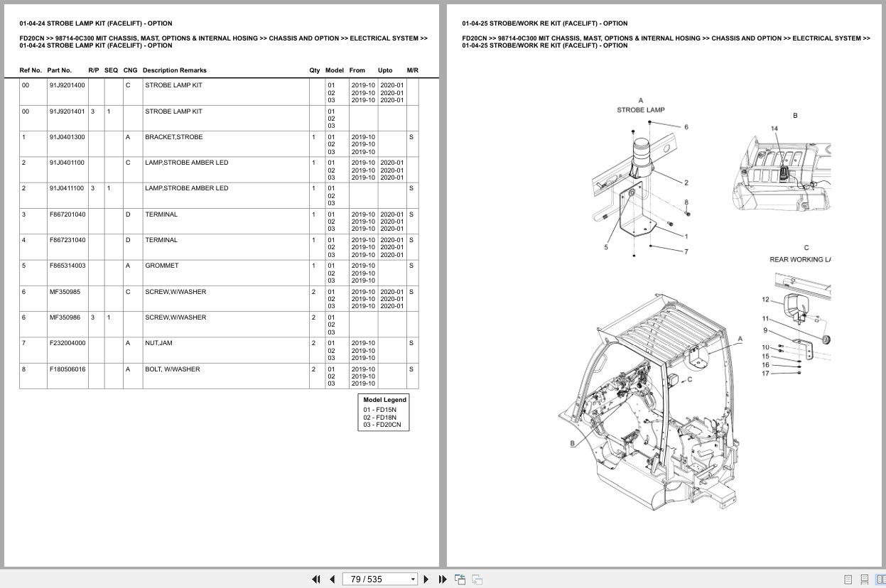Select part number F180506016
Viewport: 886px width, 588px height.
[67, 369]
